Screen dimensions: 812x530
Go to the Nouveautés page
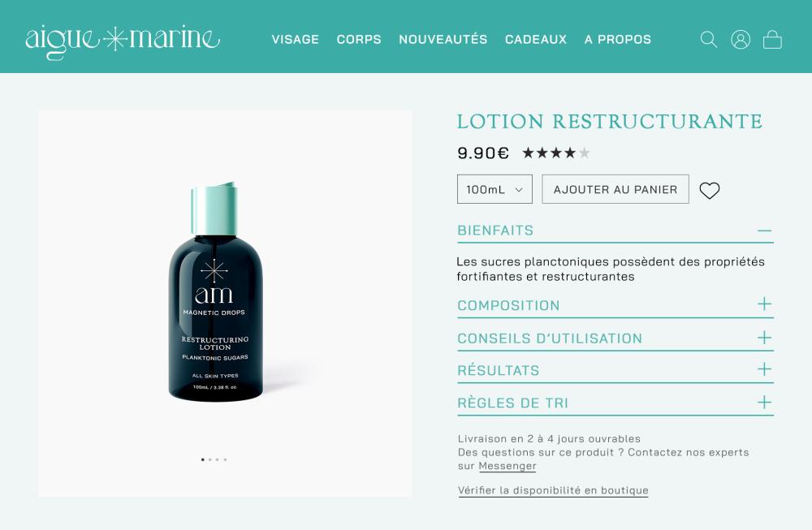443,39
